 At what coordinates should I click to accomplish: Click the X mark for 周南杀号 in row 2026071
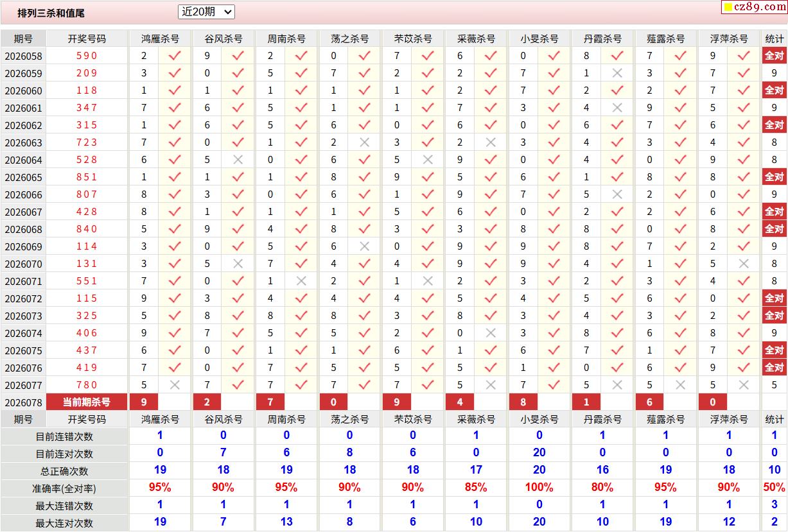point(301,281)
